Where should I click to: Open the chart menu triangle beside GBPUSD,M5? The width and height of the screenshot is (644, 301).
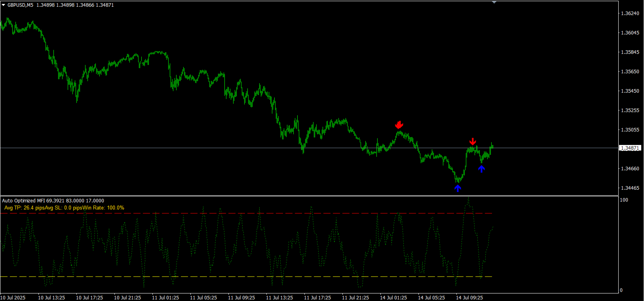4,5
